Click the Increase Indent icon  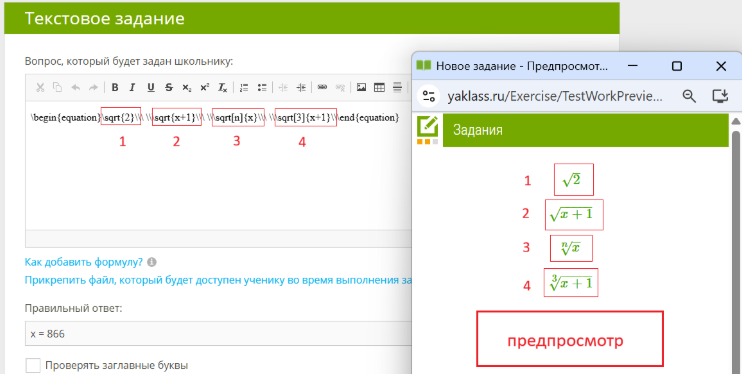point(301,88)
